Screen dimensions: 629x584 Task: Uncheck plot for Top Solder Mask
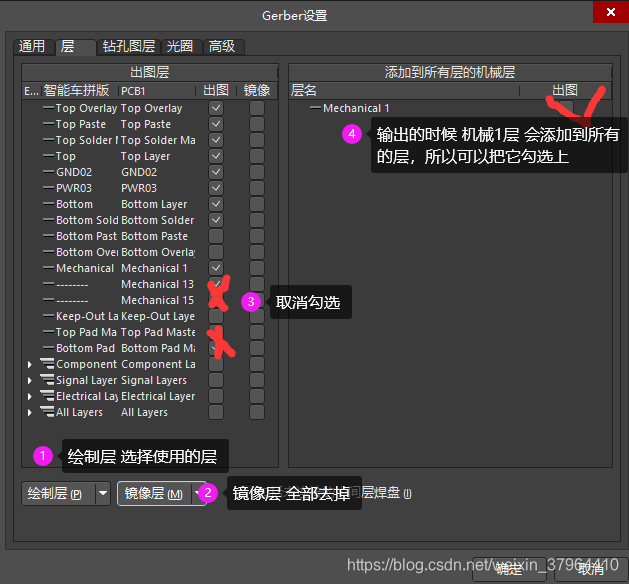(x=216, y=140)
